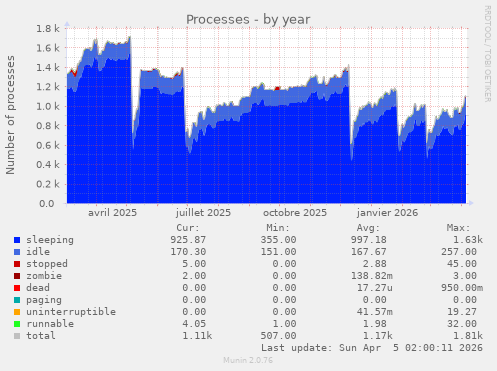Viewport: 497px width, 371px height.
Task: Click the 'Max:' column header
Action: pyautogui.click(x=459, y=228)
